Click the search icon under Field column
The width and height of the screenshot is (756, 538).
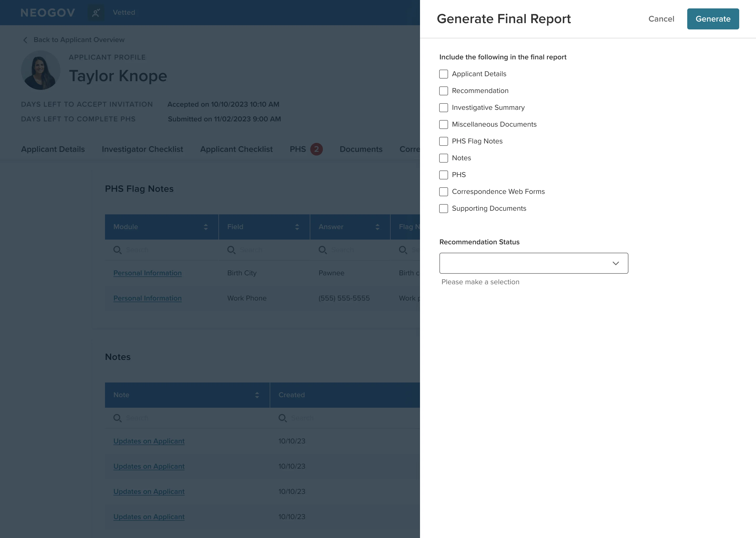231,250
